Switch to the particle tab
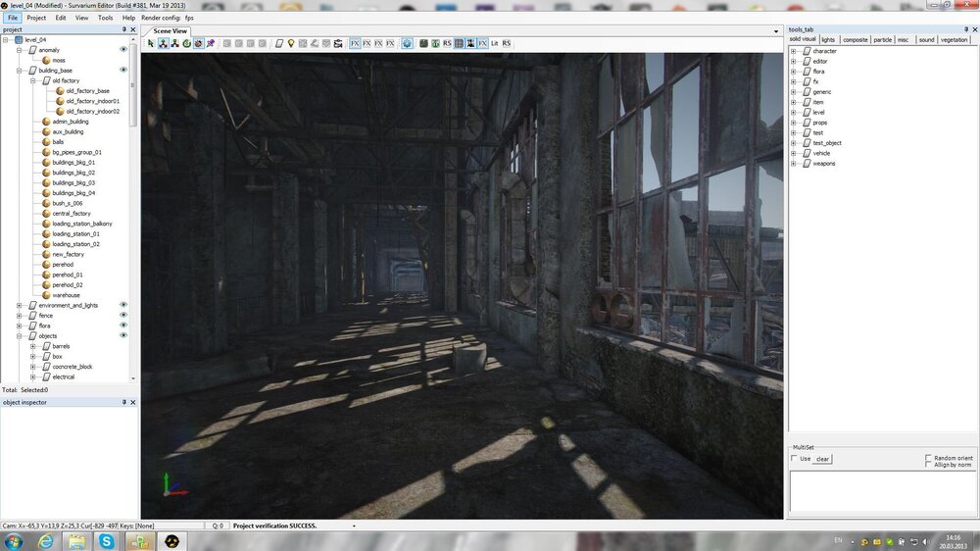The width and height of the screenshot is (980, 551). click(882, 40)
